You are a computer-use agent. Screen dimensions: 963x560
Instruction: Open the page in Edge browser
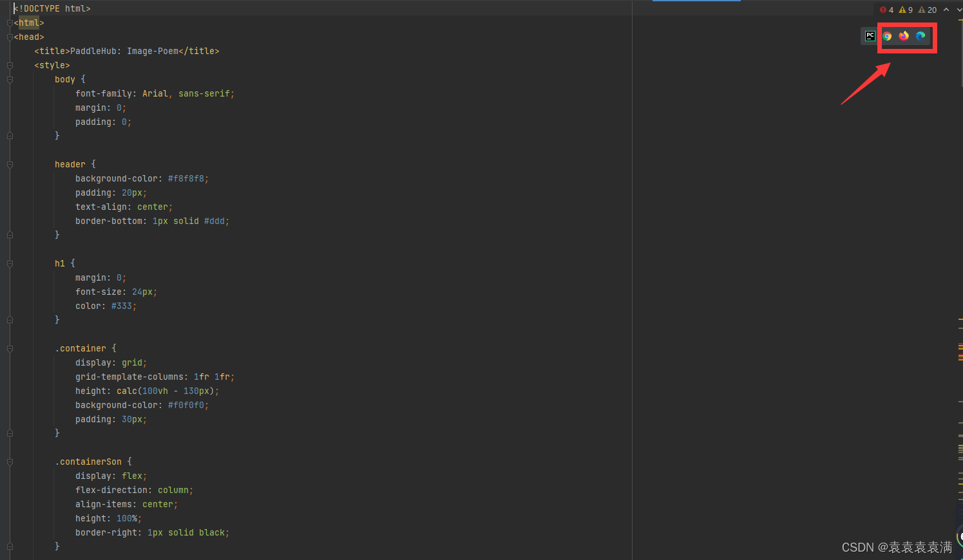pyautogui.click(x=920, y=36)
